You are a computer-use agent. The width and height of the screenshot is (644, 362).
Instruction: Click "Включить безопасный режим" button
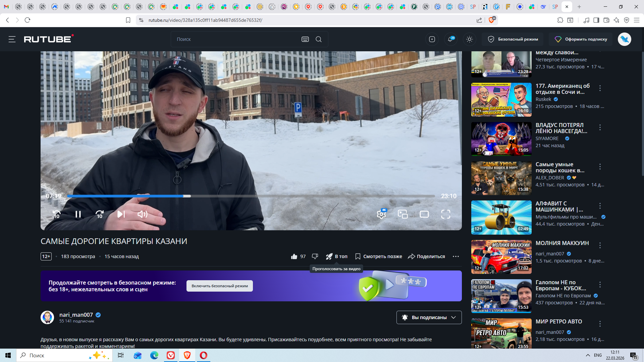coord(219,286)
